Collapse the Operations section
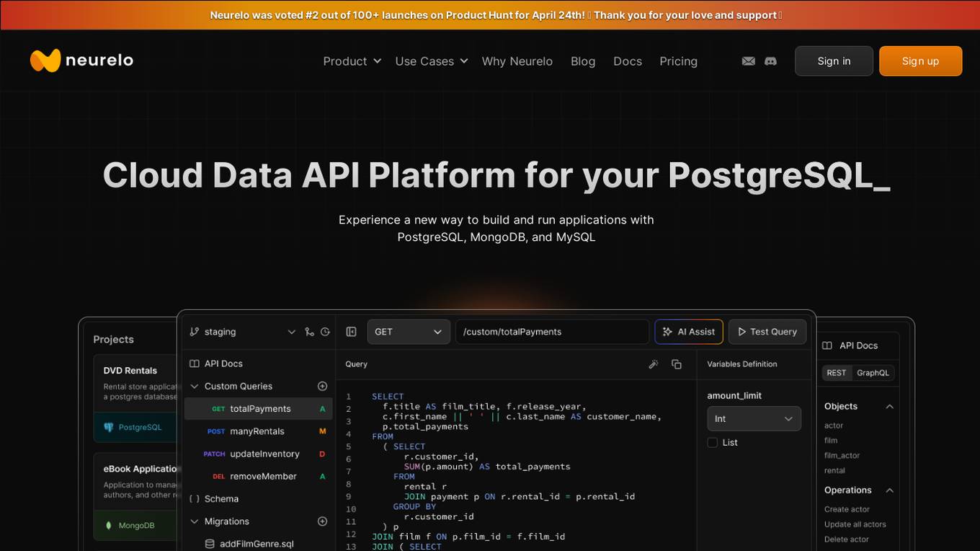980x551 pixels. coord(889,490)
